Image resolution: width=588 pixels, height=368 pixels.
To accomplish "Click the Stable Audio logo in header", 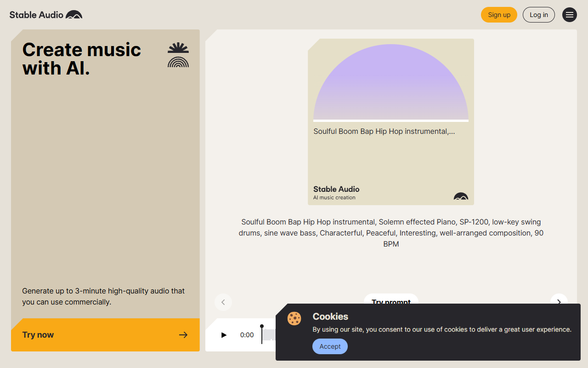I will pos(46,15).
